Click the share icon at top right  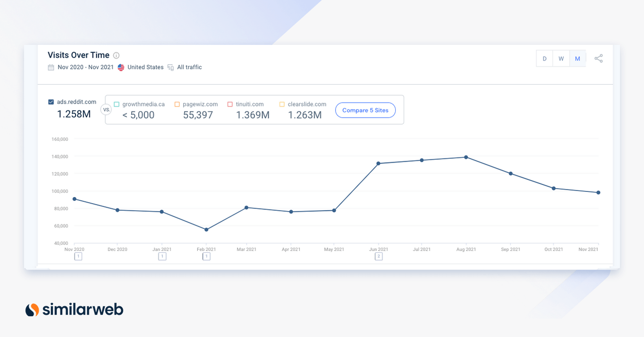coord(599,59)
